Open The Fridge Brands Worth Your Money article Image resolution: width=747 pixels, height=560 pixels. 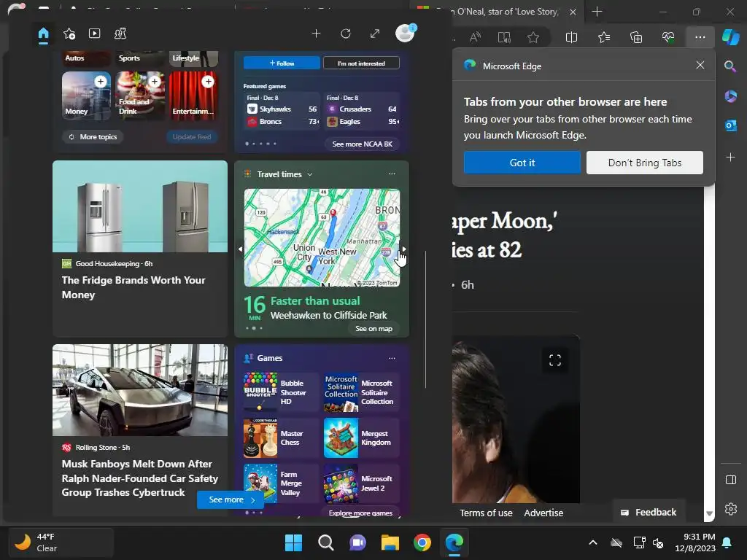pos(133,287)
